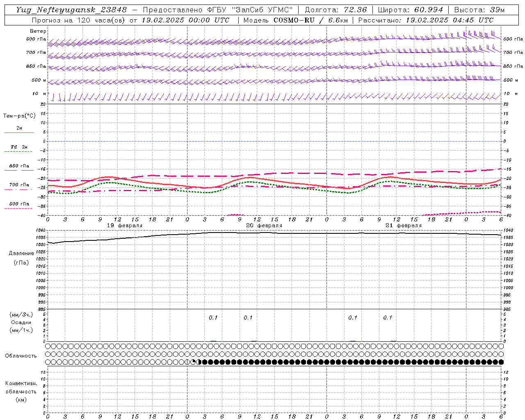Viewport: 525px width, 420px height.
Task: Click the 700 гПа temperature legend entry
Action: (19, 185)
